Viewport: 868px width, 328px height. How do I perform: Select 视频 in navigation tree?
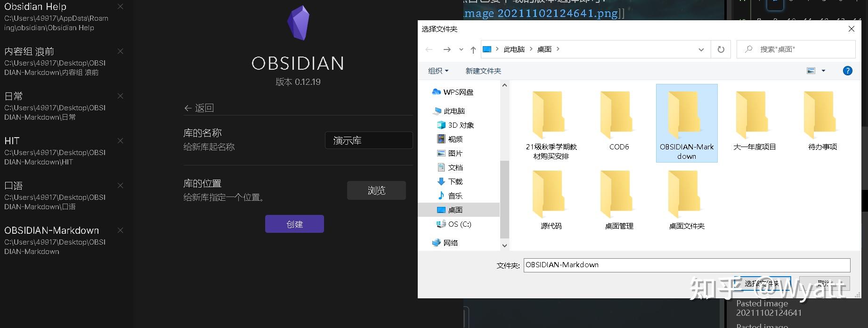pyautogui.click(x=450, y=139)
